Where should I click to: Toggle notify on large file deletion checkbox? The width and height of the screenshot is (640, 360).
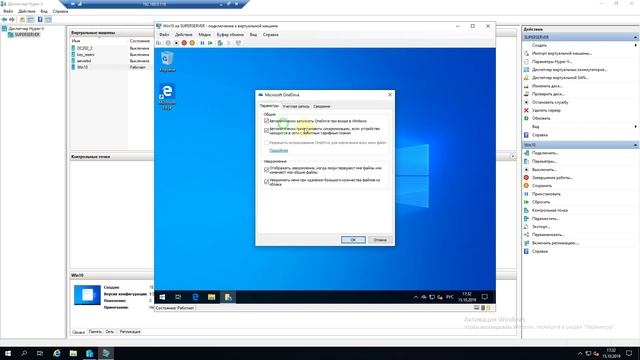(x=267, y=182)
